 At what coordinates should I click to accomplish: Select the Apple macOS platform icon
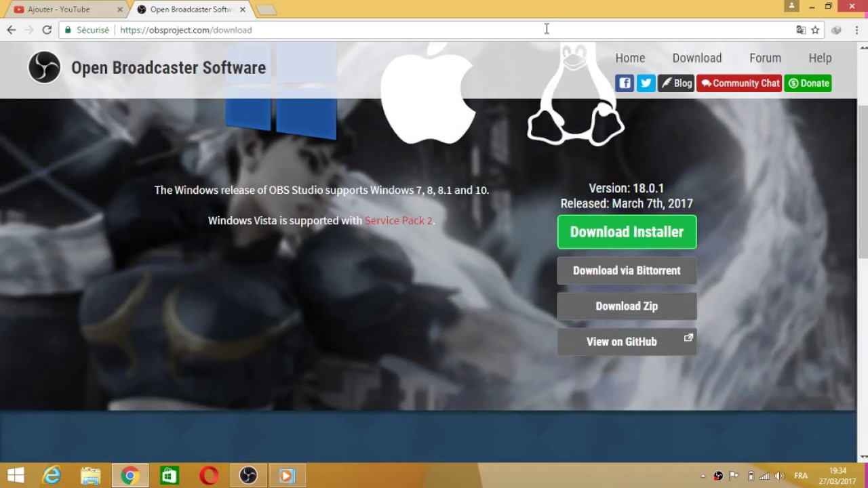pos(427,93)
